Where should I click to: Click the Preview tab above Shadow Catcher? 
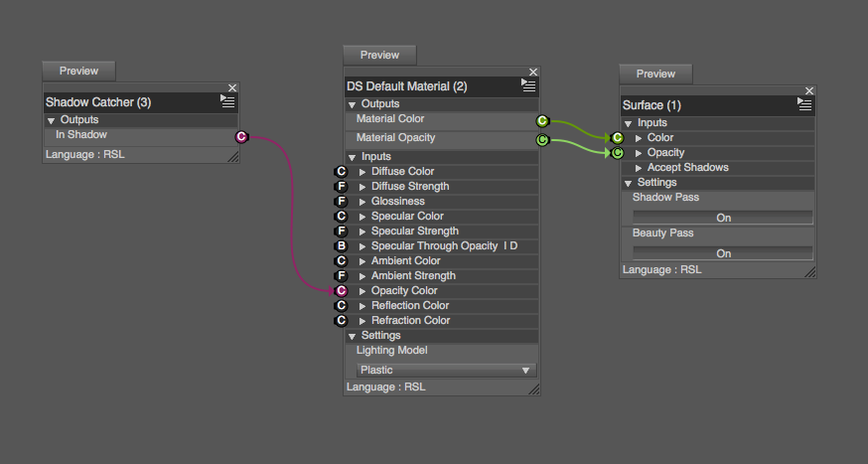point(78,71)
